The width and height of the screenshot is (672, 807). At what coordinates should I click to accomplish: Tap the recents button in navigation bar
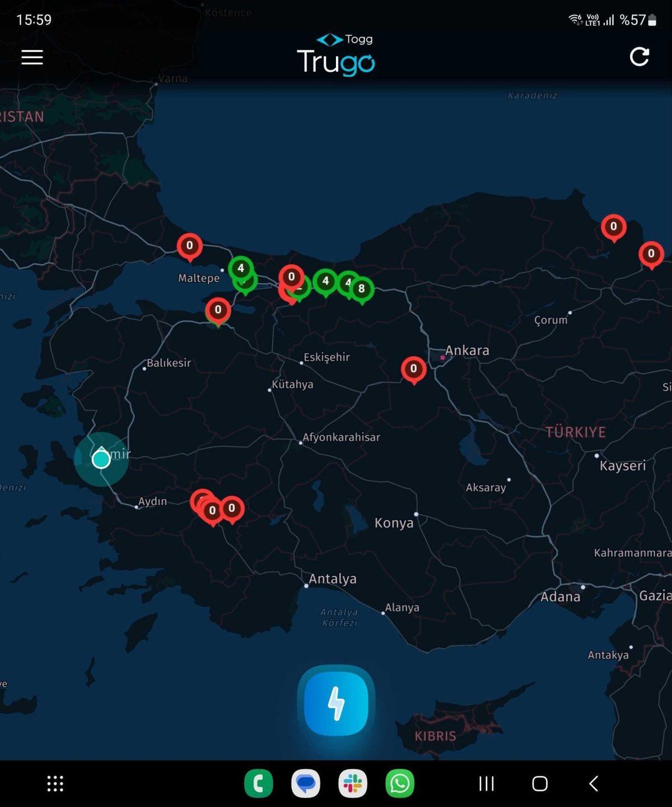click(487, 784)
